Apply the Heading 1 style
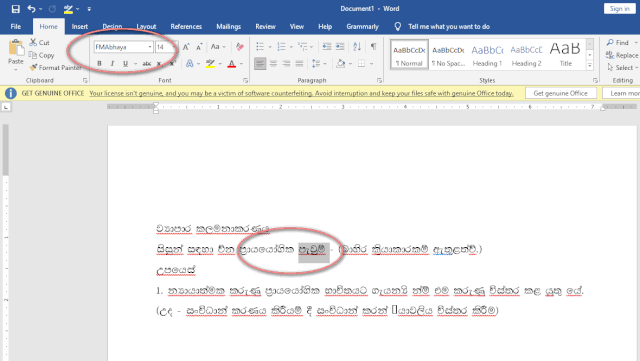Viewport: 640px width, 361px height. (487, 55)
